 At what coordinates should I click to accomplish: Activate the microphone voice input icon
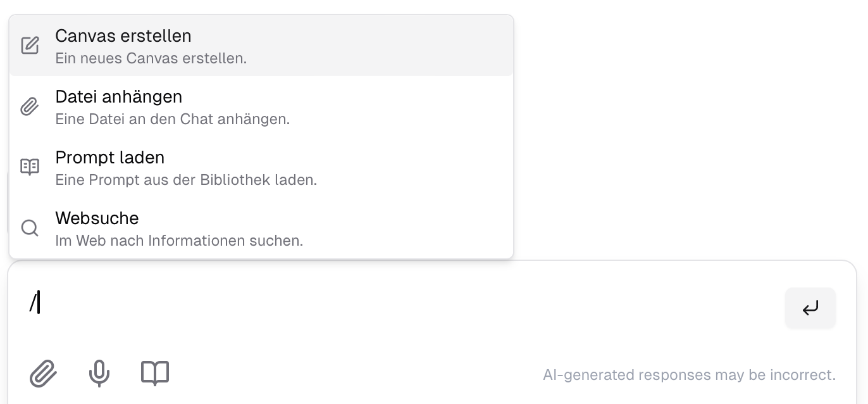(99, 374)
